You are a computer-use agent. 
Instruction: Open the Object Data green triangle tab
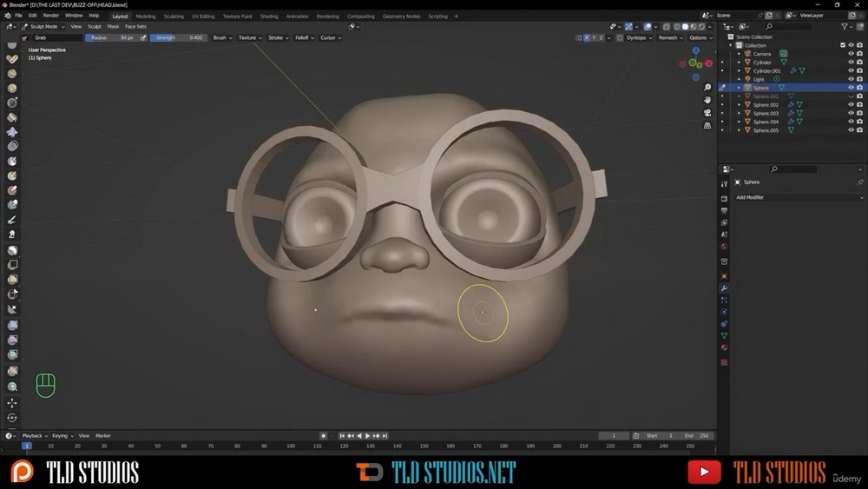click(x=724, y=335)
